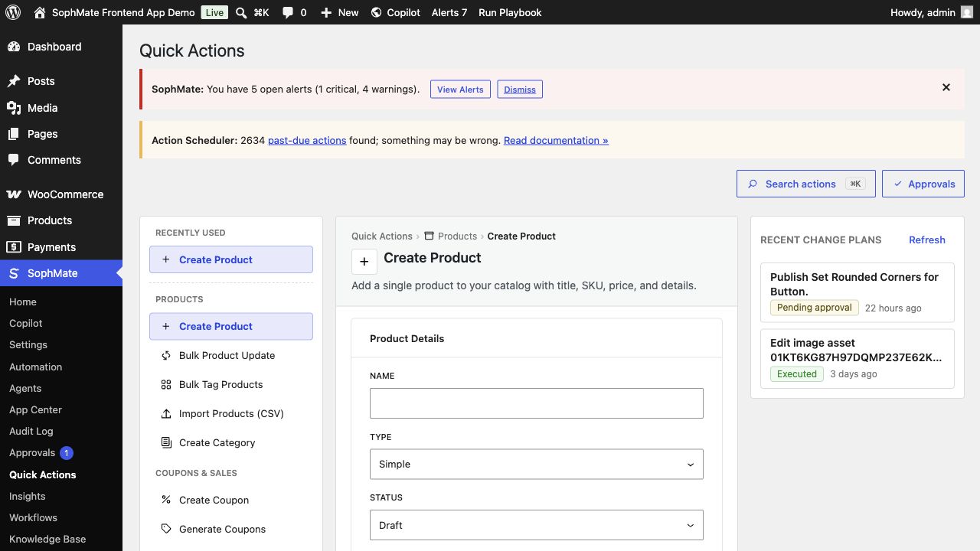Open App Center in the sidebar

tap(35, 409)
